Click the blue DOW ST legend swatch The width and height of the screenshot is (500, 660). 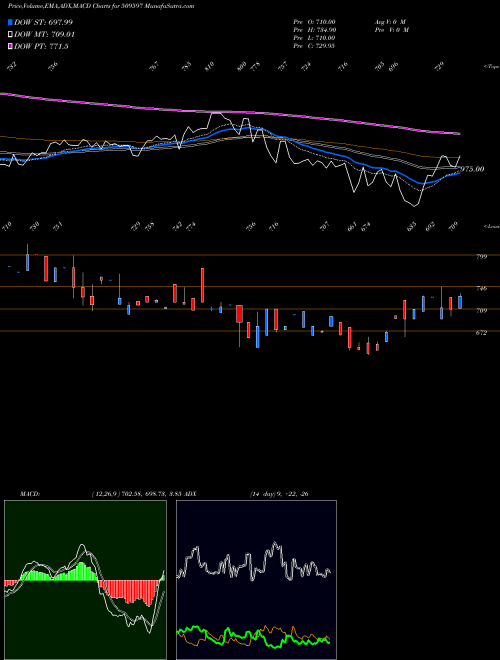(x=10, y=22)
